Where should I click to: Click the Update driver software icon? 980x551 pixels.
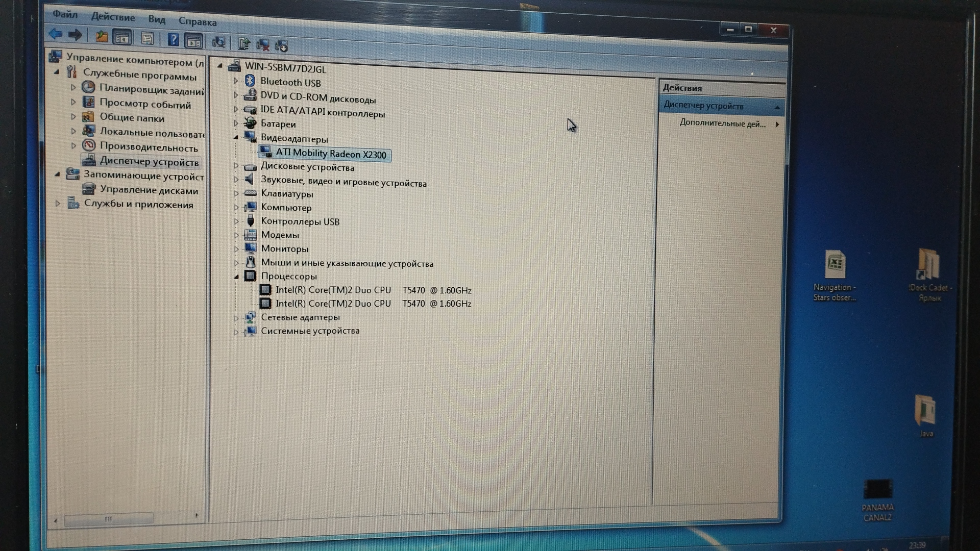click(x=244, y=44)
